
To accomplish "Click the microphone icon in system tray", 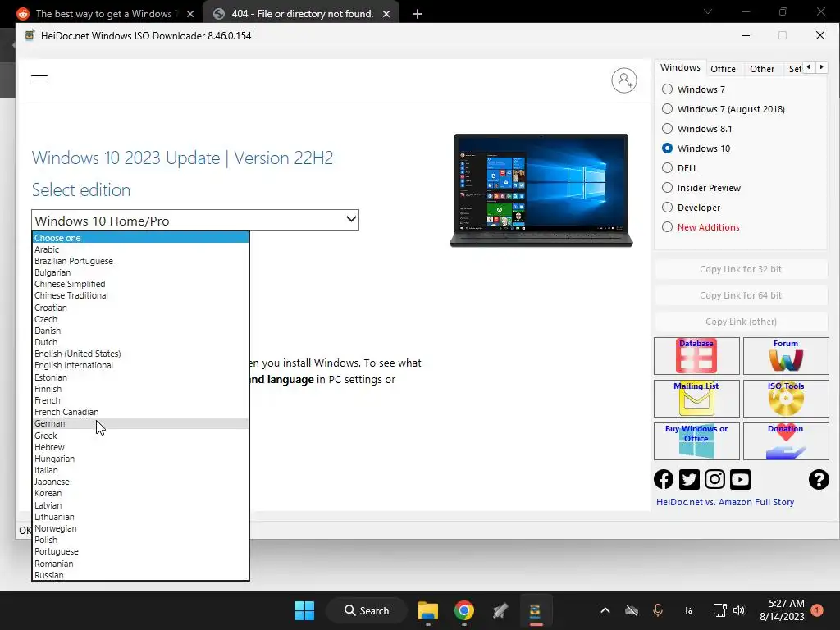I will 658,610.
